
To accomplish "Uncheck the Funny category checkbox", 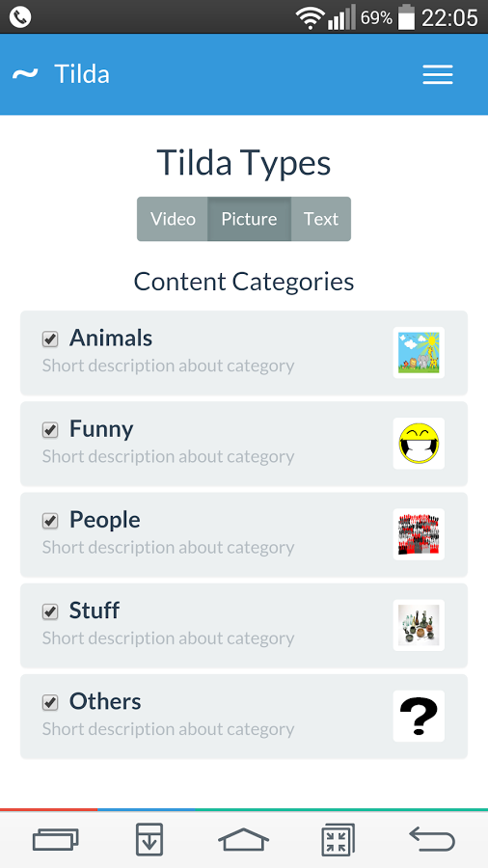I will tap(50, 429).
